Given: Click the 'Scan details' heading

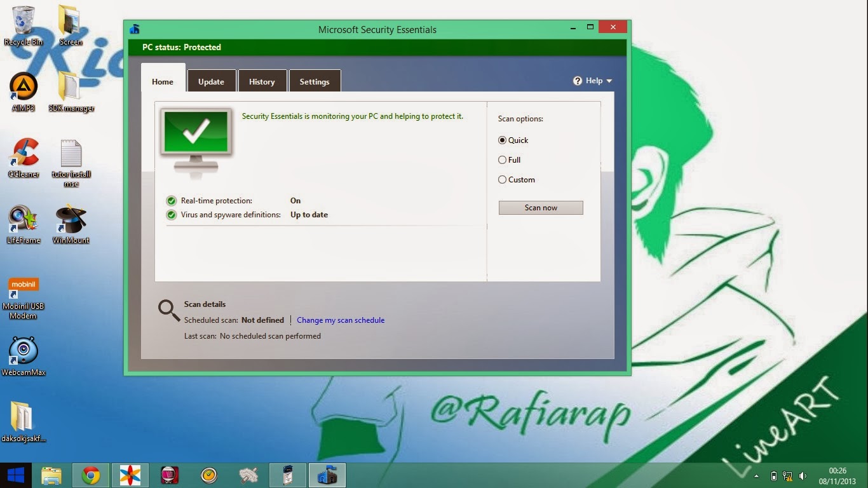Looking at the screenshot, I should (205, 304).
